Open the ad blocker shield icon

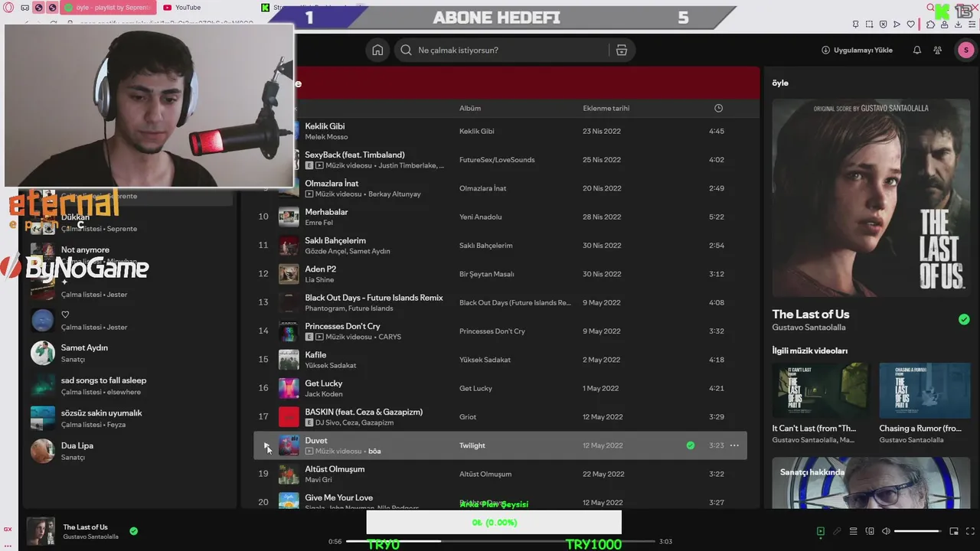click(883, 24)
